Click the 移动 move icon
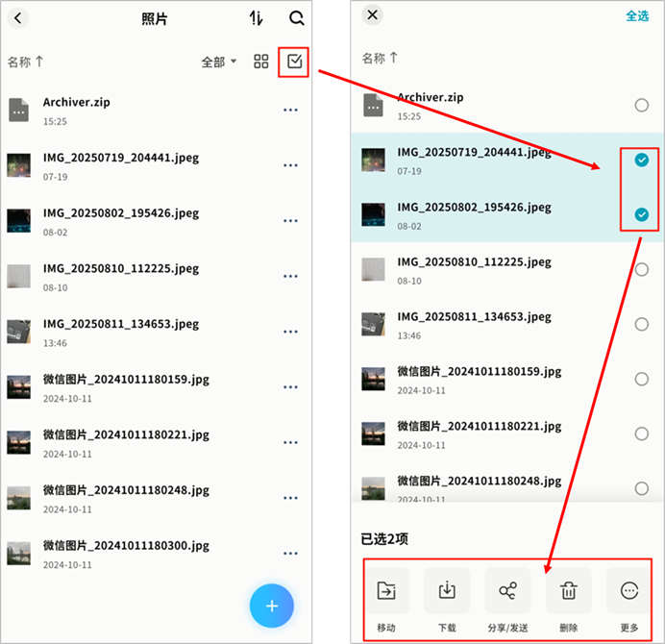The height and width of the screenshot is (644, 665). tap(386, 591)
